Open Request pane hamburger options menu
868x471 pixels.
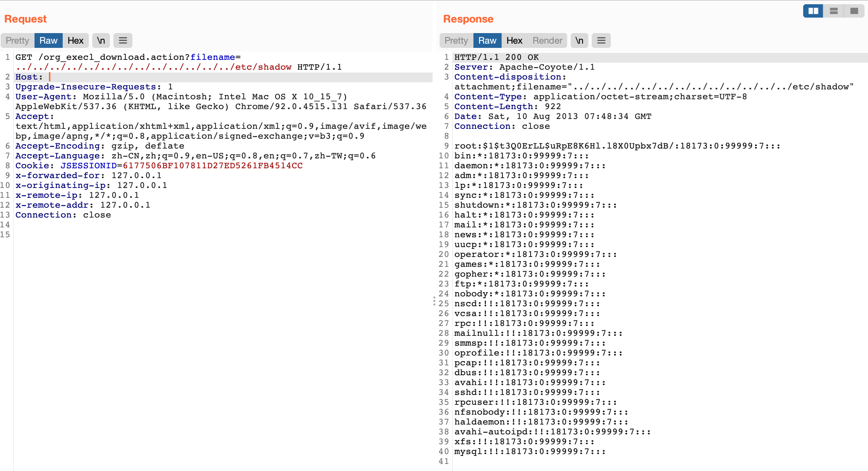(123, 40)
